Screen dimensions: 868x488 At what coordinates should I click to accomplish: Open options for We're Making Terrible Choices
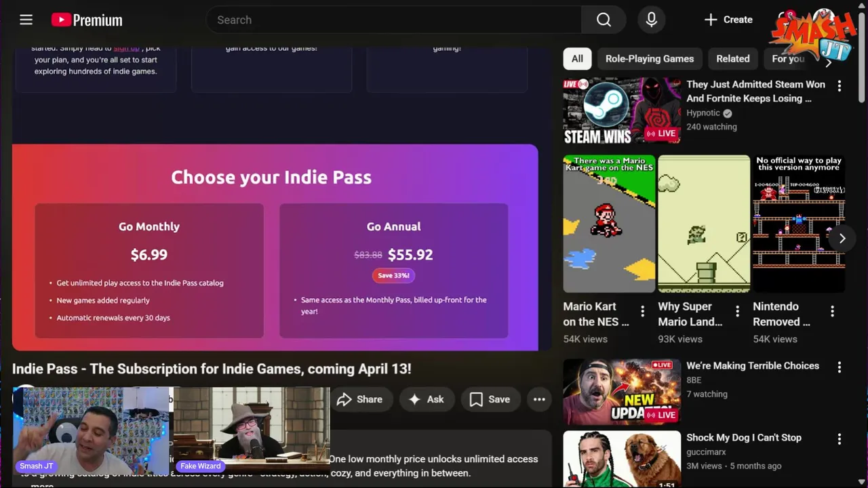point(840,367)
